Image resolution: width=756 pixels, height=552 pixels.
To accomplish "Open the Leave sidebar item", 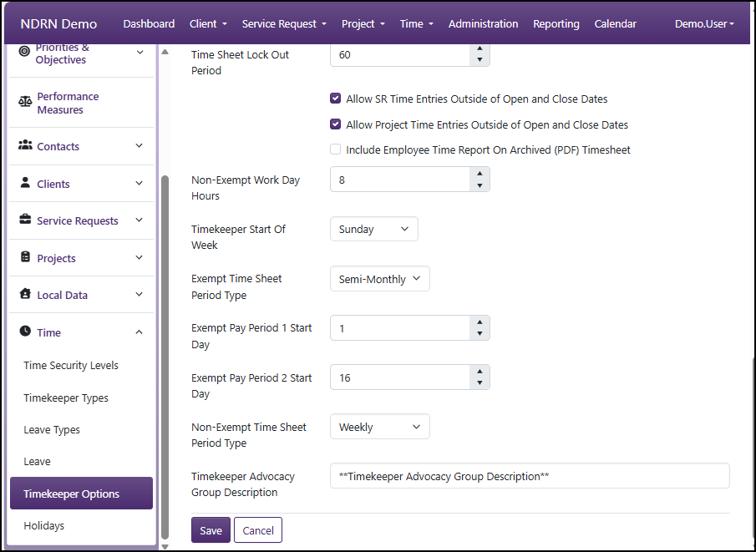I will [37, 461].
